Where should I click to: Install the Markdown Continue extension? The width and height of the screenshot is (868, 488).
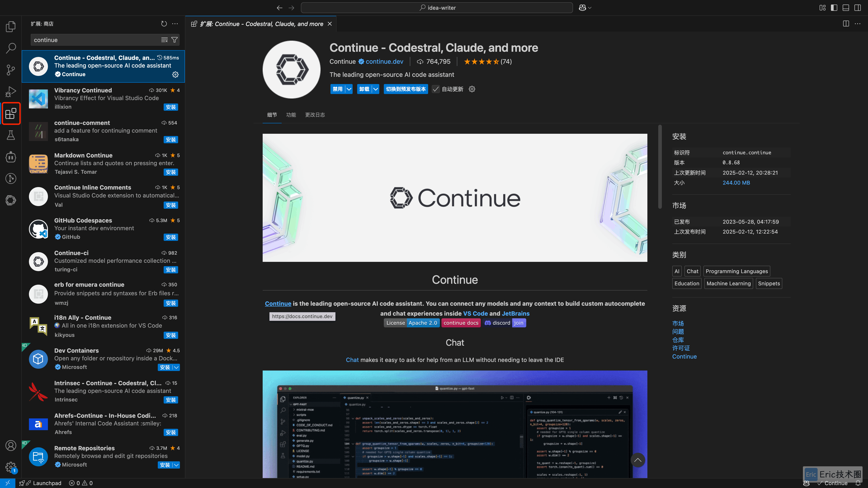click(171, 172)
